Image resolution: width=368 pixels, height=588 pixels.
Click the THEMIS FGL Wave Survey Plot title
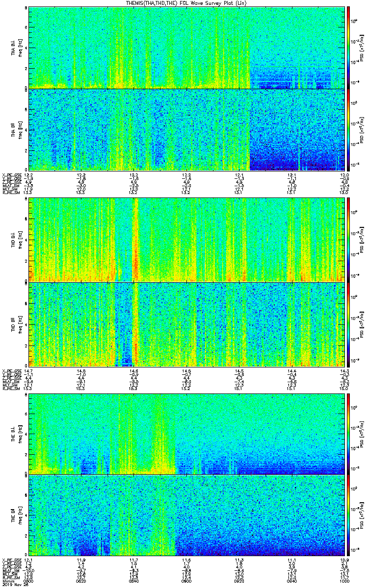coord(186,3)
